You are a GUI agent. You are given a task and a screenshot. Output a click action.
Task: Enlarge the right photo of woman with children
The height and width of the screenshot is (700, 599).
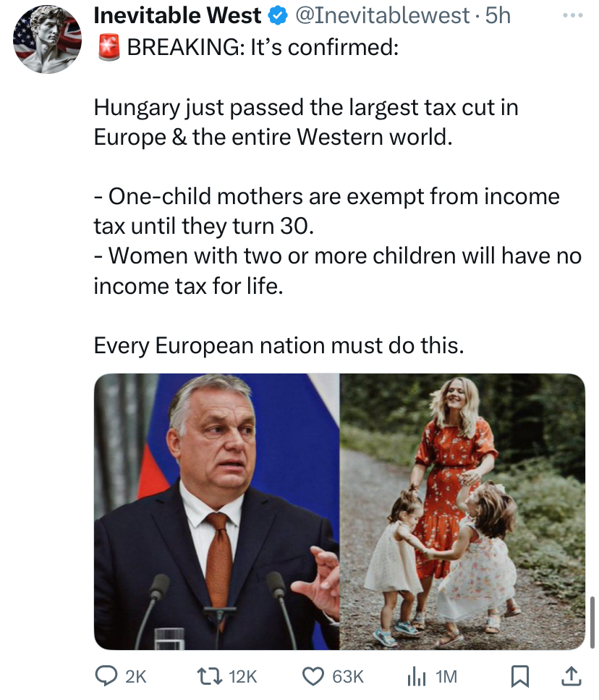click(462, 512)
